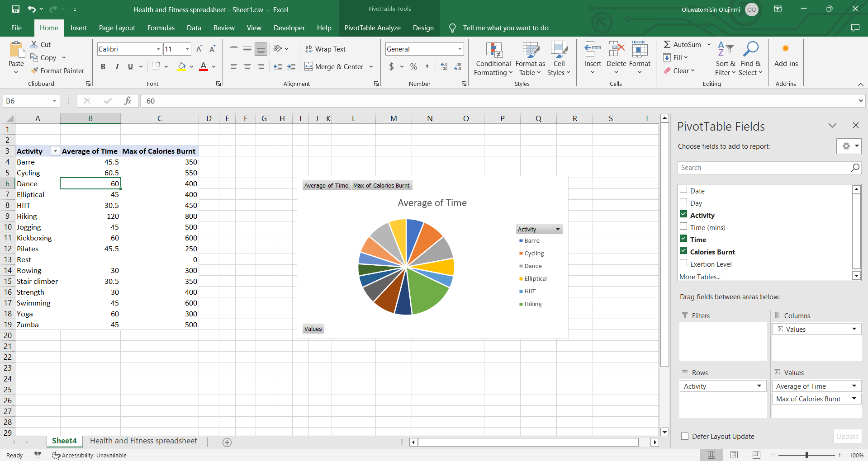Image resolution: width=868 pixels, height=461 pixels.
Task: Click the Save icon in title bar
Action: 16,9
